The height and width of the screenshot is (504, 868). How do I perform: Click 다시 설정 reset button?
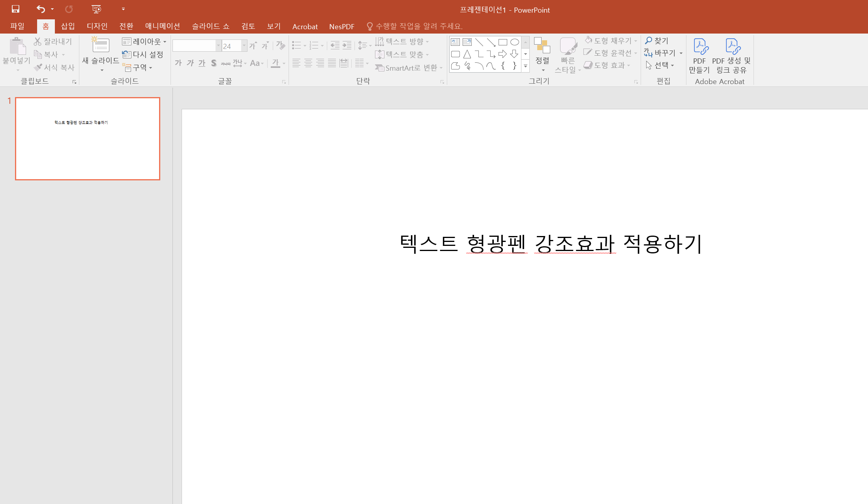point(143,54)
